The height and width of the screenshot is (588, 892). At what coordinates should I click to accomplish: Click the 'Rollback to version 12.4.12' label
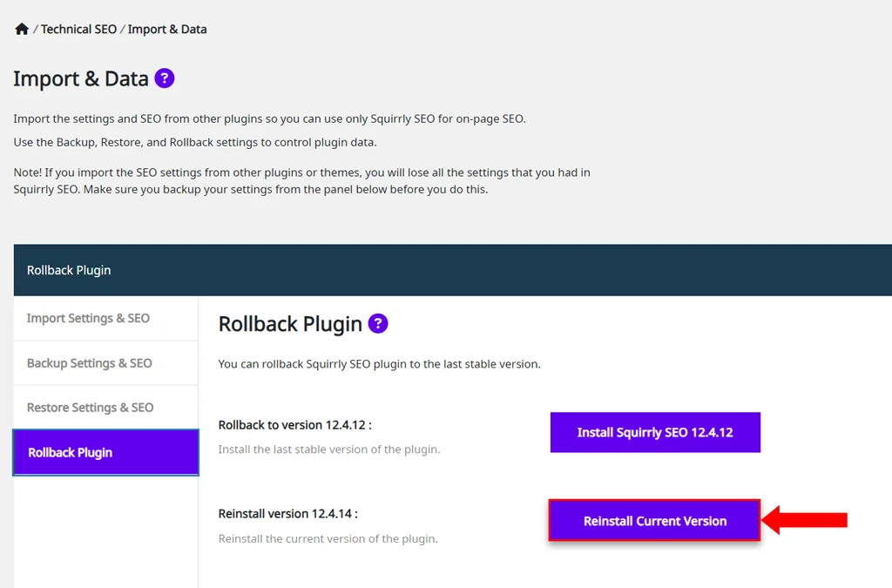tap(295, 425)
